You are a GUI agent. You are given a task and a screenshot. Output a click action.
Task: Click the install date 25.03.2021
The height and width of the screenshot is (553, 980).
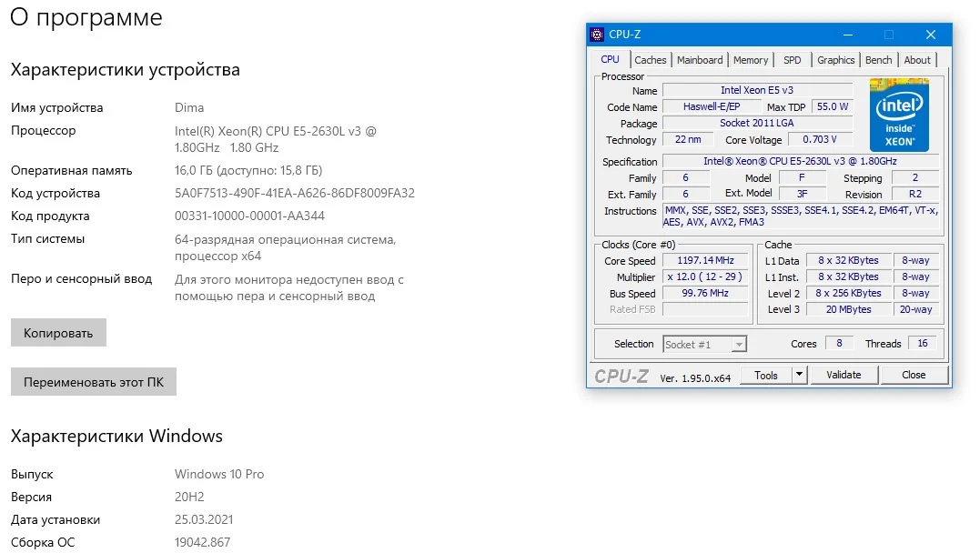(204, 519)
